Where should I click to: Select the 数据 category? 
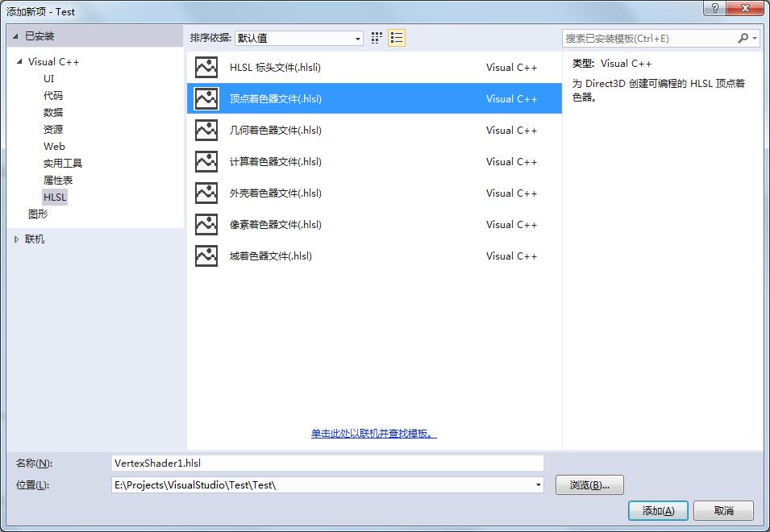[x=53, y=112]
